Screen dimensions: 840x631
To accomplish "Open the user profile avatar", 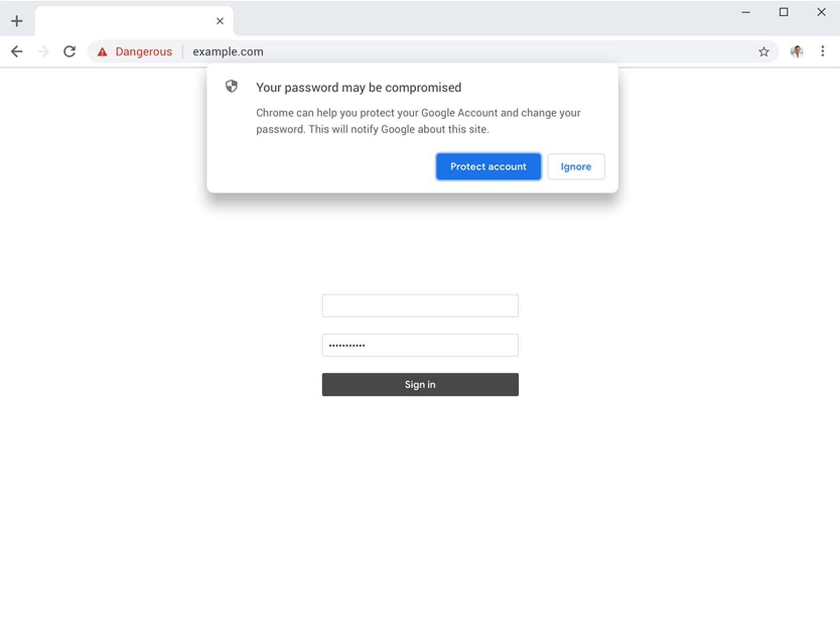I will (x=797, y=51).
